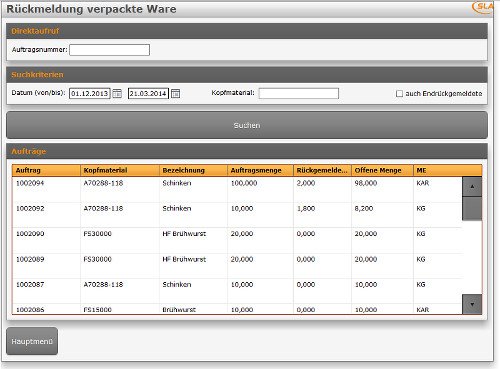Click Offene Menge value 98,000
500x369 pixels.
point(366,183)
